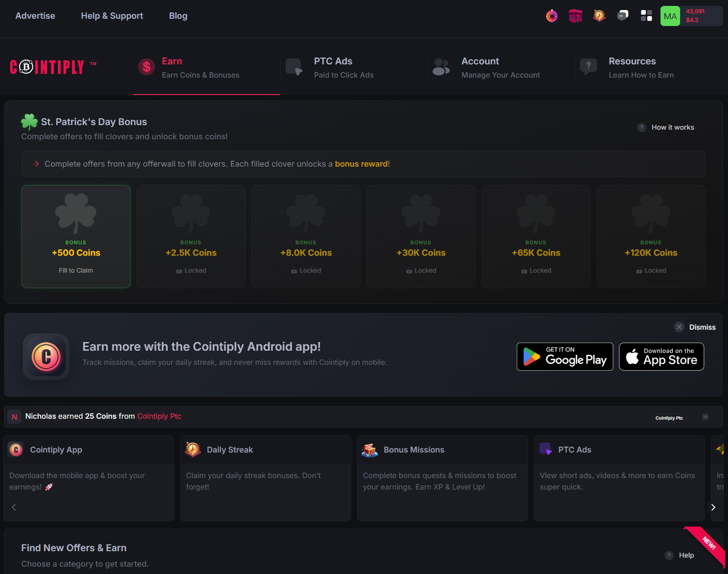
Task: Click How it works link
Action: (673, 127)
